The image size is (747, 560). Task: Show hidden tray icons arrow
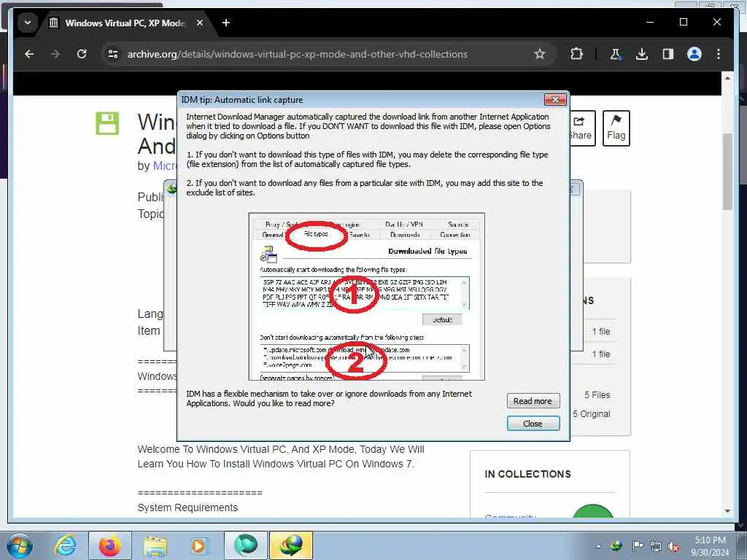click(598, 546)
